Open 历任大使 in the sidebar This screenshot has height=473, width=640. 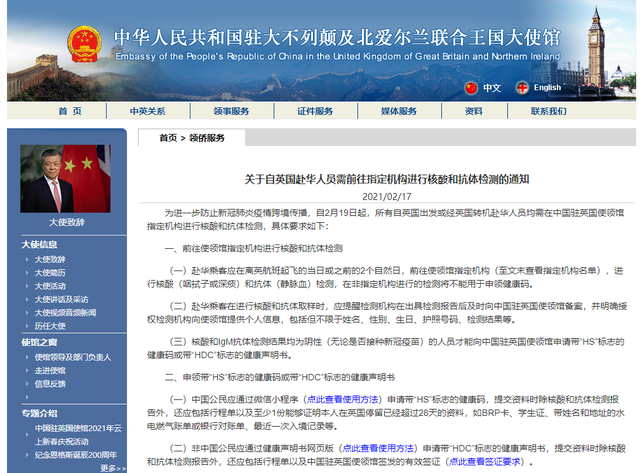click(50, 326)
